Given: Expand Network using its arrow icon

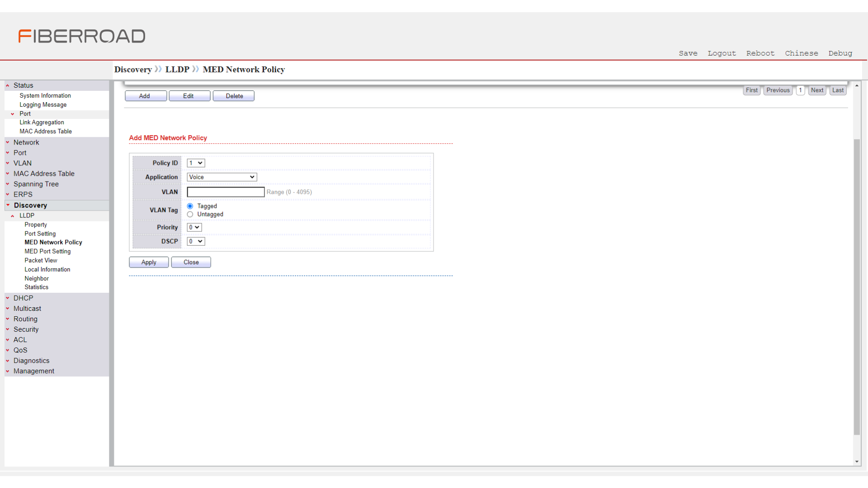Looking at the screenshot, I should click(x=8, y=142).
